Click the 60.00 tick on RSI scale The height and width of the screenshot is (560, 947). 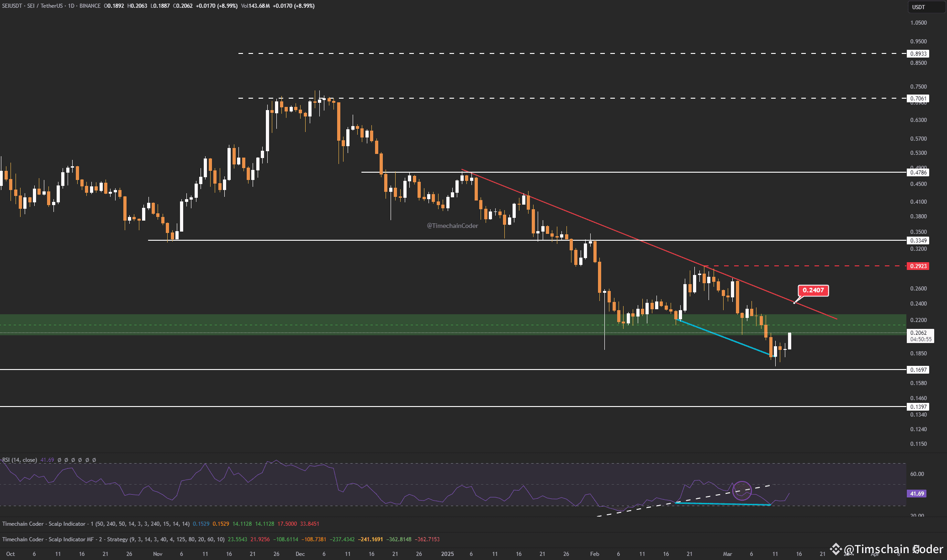(917, 474)
